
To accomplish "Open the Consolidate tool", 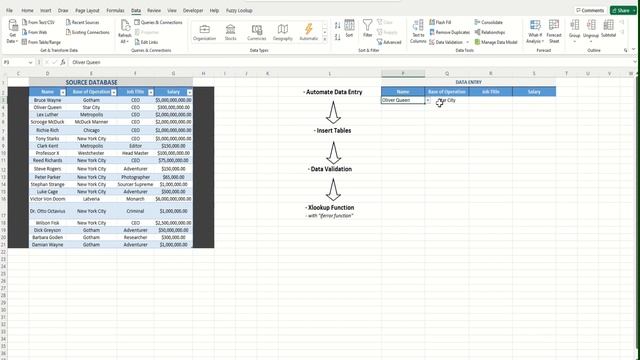I will [x=489, y=22].
